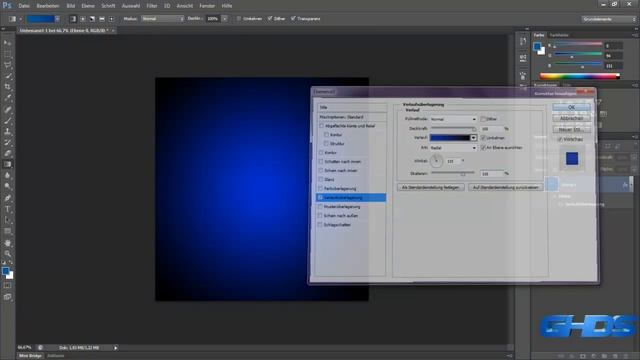
Task: Enable Schlagschatten style checkbox
Action: coord(321,224)
